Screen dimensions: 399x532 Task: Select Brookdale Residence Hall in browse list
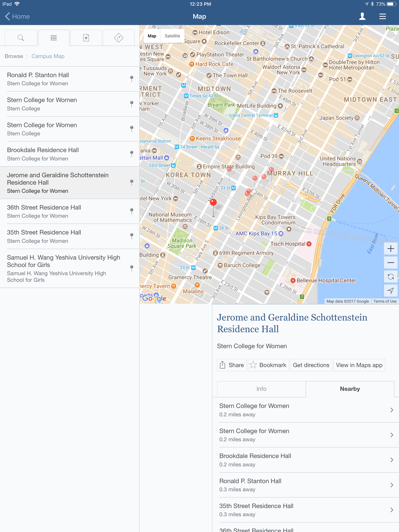(x=70, y=154)
